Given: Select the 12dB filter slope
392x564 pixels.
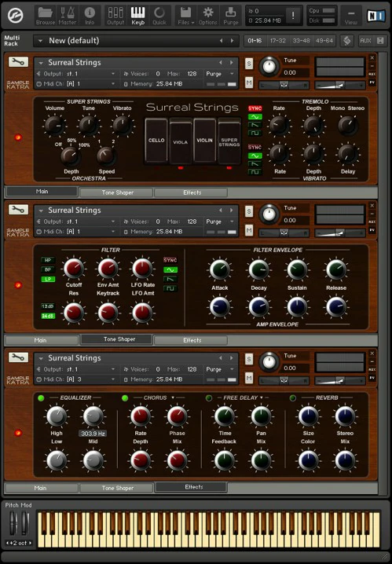Looking at the screenshot, I should 48,306.
